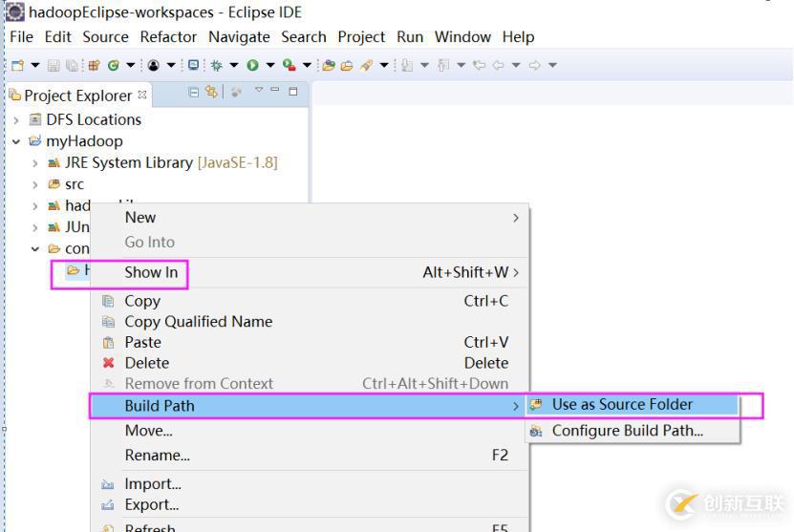The height and width of the screenshot is (532, 794).
Task: Open the Project Explorer View Menu triangle
Action: pyautogui.click(x=258, y=93)
